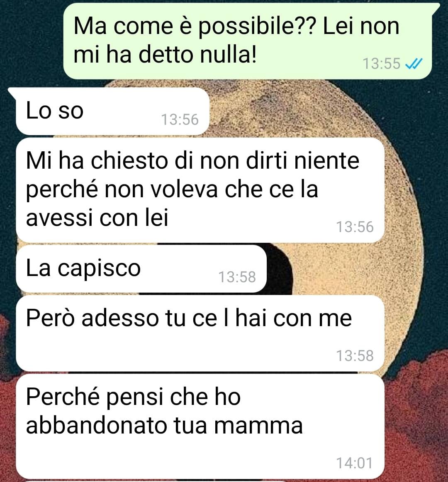Click the 13:56 timestamp beside 'Lo so'

pos(180,120)
